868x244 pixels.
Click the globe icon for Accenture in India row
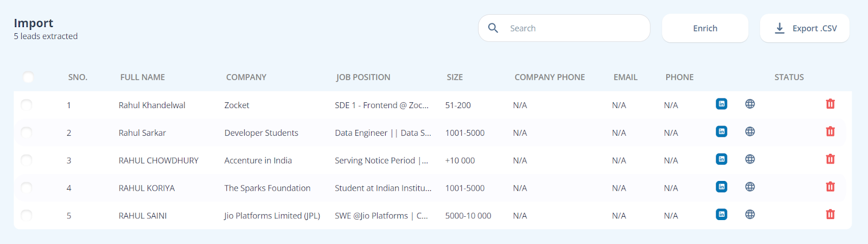click(750, 159)
